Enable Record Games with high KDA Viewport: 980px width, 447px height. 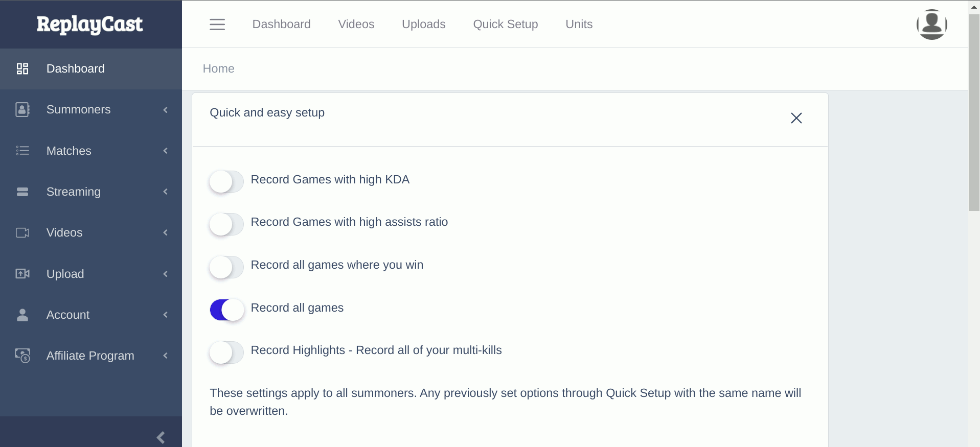(226, 181)
